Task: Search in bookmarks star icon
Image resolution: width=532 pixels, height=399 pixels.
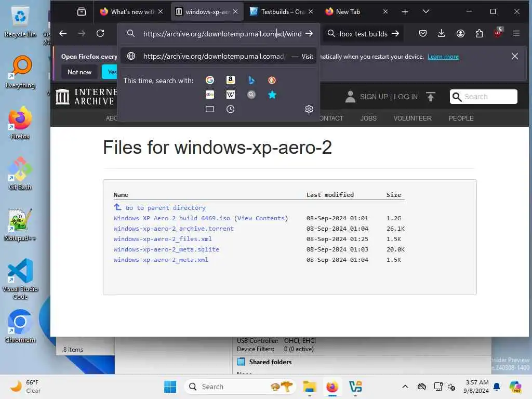Action: [x=272, y=95]
